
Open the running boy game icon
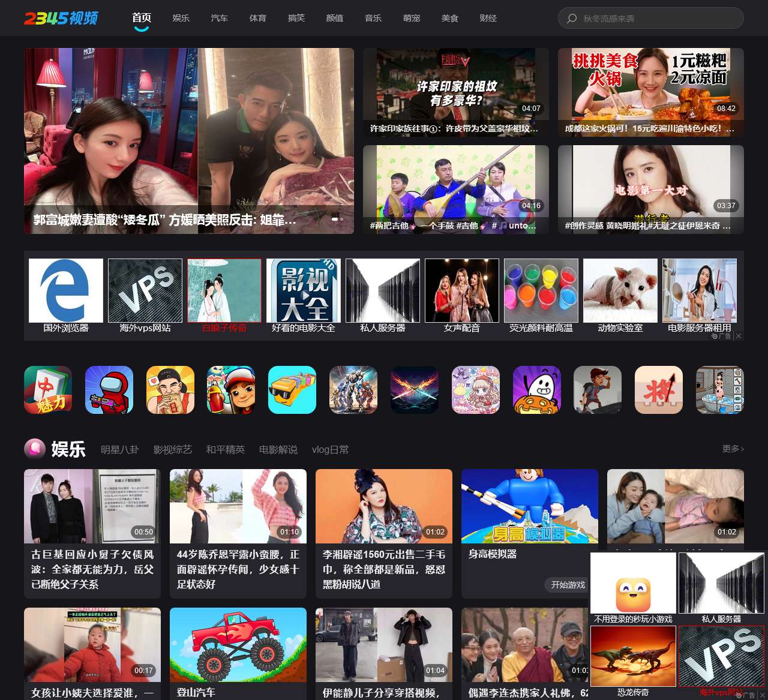[598, 390]
